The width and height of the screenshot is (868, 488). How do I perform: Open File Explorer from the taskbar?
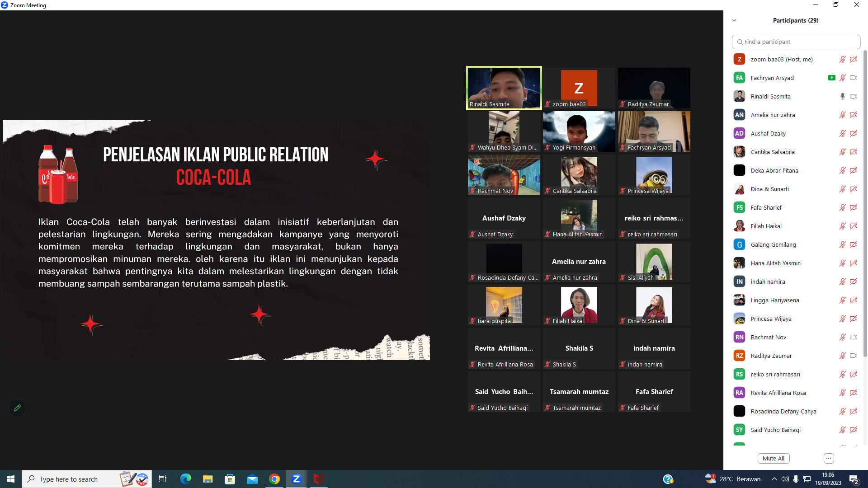(208, 479)
